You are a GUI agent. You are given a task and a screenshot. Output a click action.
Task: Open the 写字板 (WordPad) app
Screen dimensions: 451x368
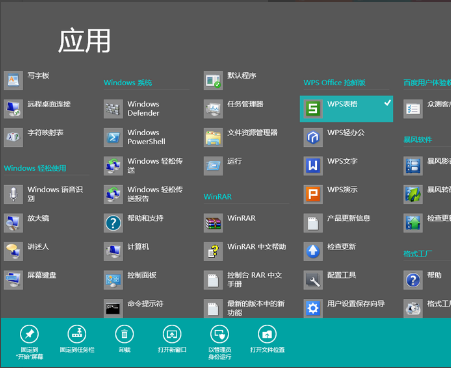pos(27,80)
